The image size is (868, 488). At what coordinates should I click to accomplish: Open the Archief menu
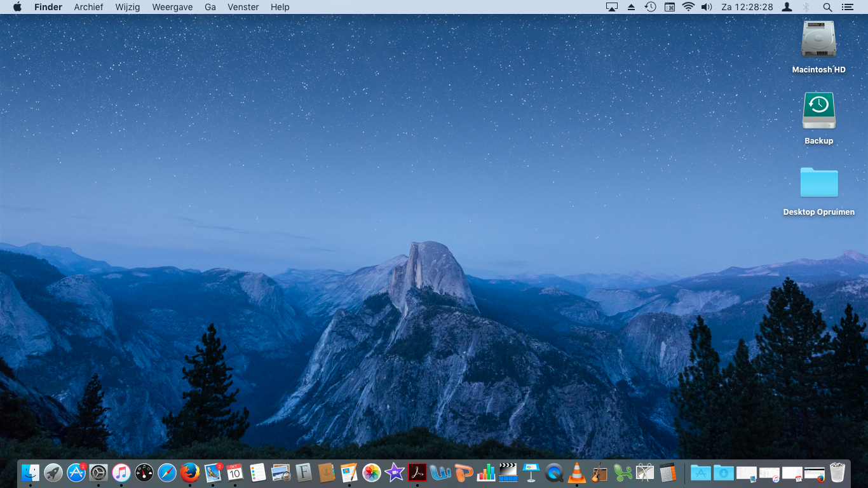point(89,7)
